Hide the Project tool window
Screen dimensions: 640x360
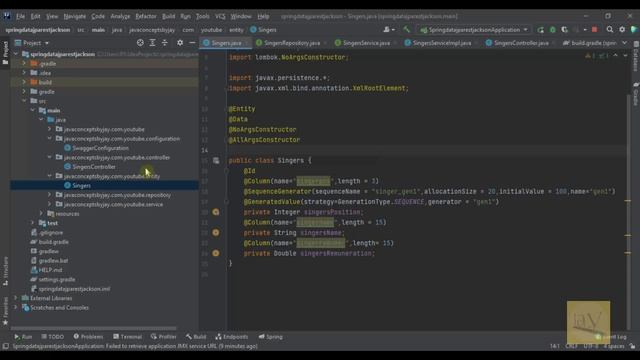(192, 42)
